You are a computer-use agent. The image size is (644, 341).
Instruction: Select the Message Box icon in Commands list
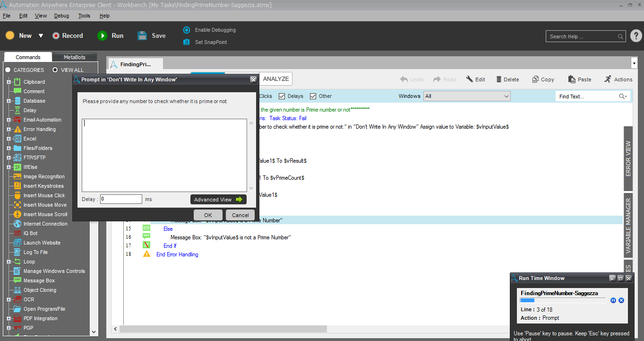click(x=17, y=280)
